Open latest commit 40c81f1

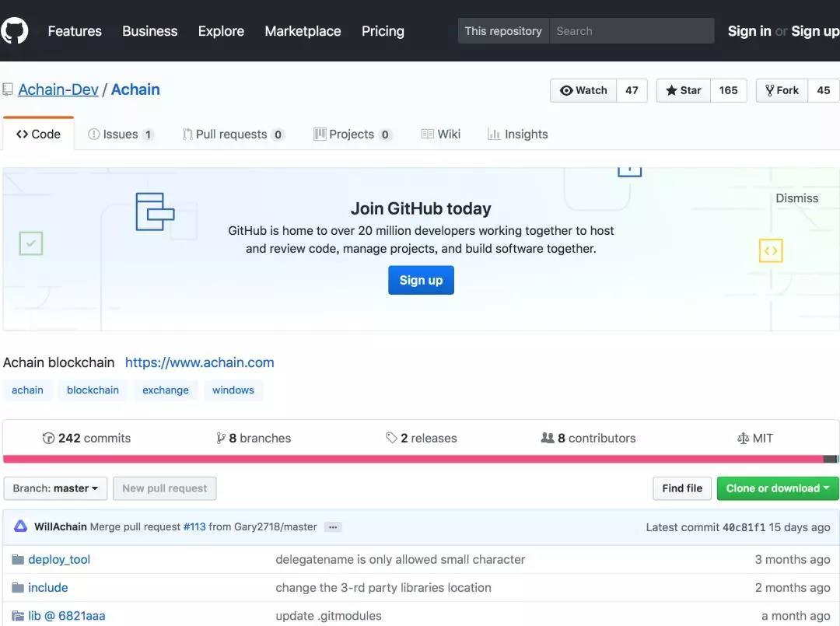(744, 527)
